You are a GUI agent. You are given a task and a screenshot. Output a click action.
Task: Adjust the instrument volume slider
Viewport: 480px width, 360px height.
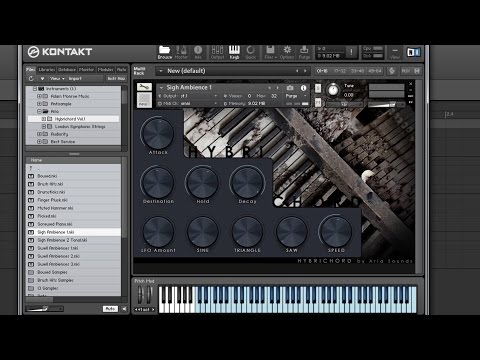click(x=386, y=105)
